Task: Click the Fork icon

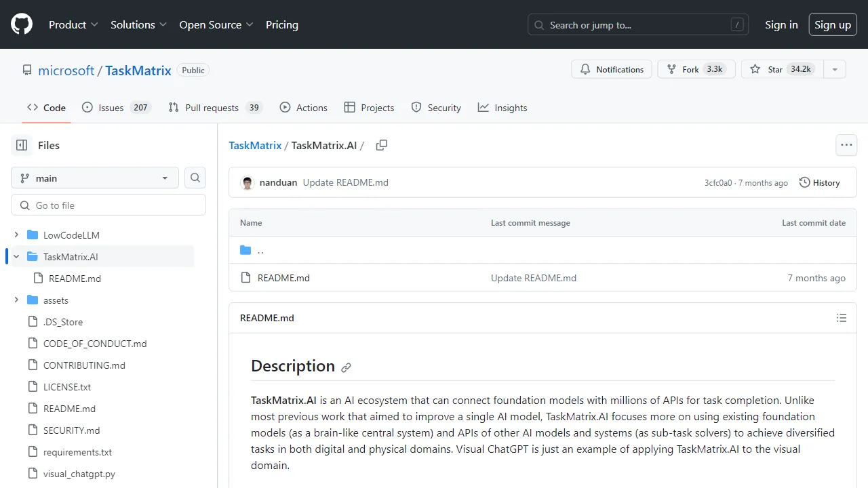Action: (671, 69)
